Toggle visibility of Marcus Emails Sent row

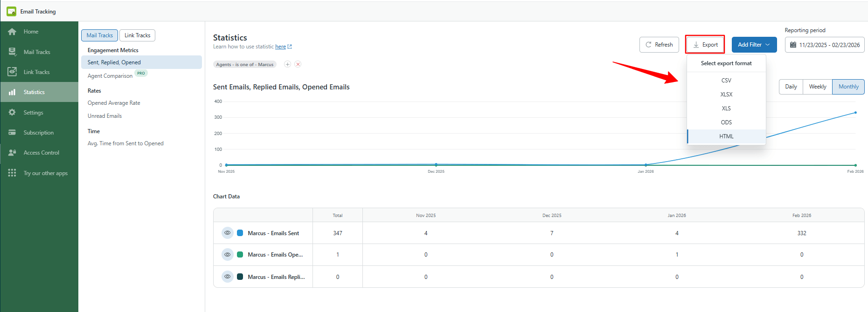click(x=227, y=233)
